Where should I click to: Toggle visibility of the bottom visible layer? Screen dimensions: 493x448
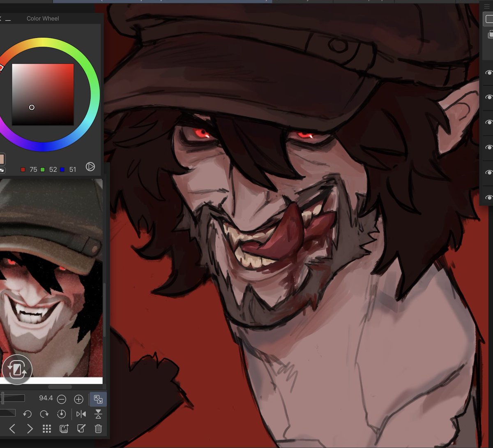pos(488,197)
